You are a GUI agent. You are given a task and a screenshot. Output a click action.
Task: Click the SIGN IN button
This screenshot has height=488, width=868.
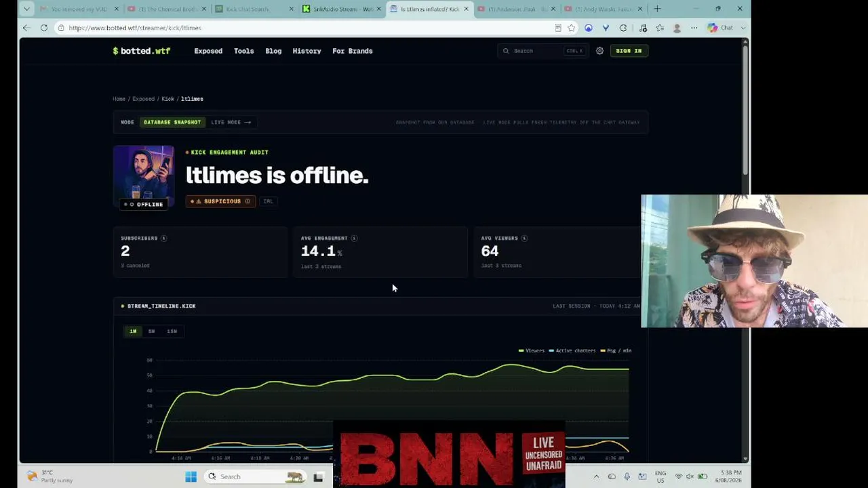pos(629,51)
